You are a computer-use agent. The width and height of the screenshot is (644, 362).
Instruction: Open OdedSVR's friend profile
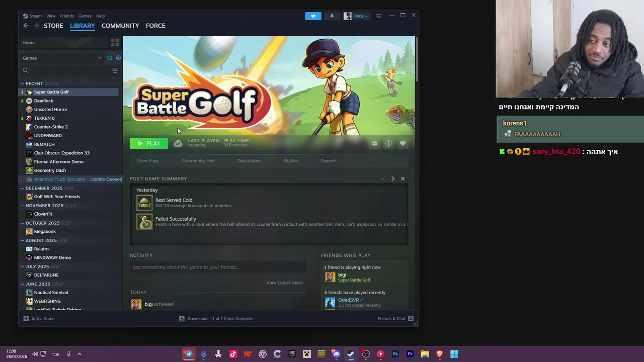[348, 300]
